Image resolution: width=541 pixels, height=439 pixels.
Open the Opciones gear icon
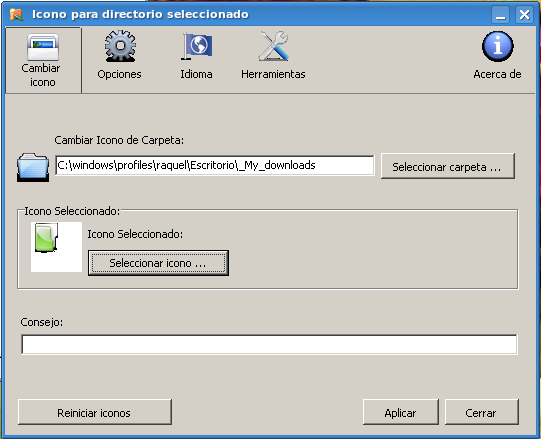pyautogui.click(x=120, y=46)
